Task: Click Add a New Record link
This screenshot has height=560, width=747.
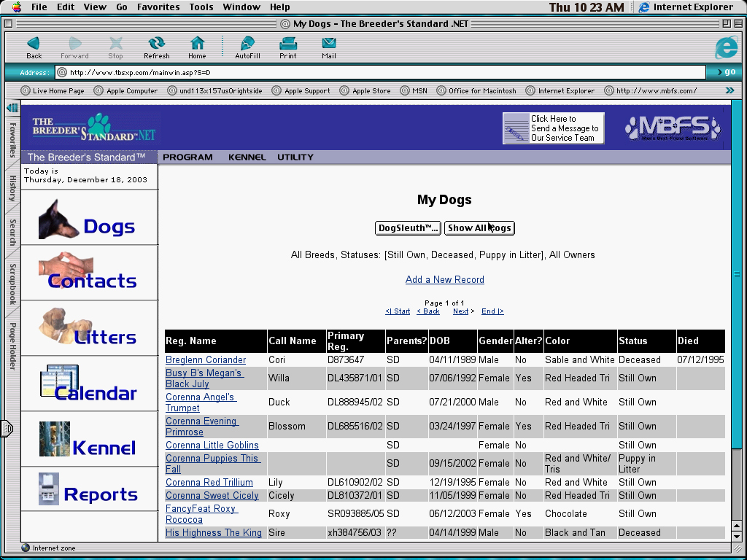Action: pos(444,279)
